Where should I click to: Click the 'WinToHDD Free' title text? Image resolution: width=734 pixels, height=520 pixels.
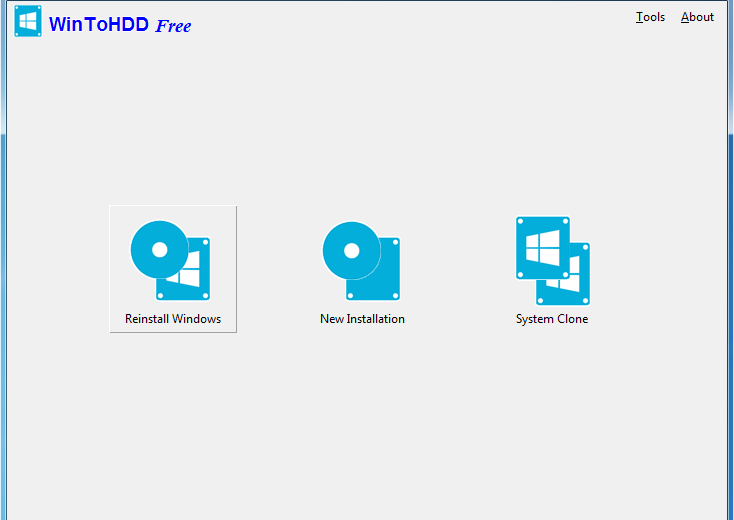click(120, 24)
